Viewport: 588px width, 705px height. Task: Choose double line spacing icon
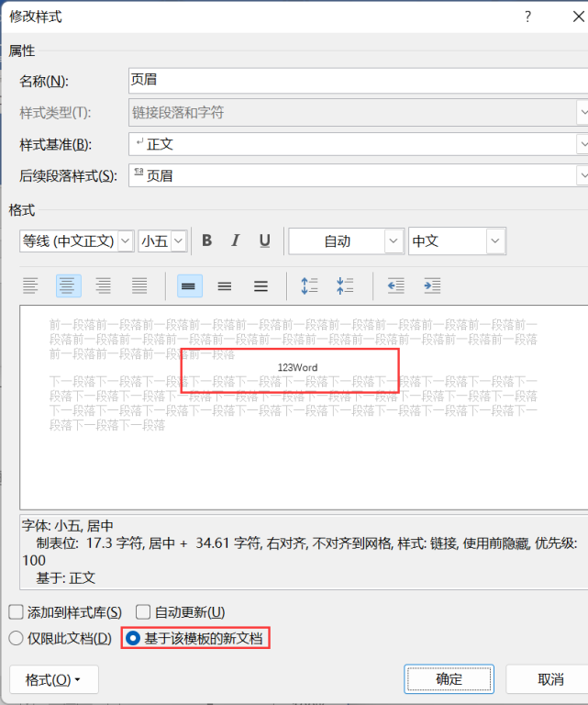(x=261, y=286)
